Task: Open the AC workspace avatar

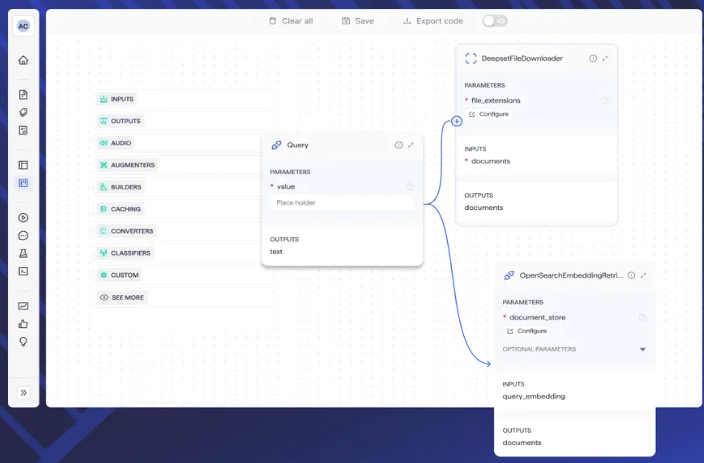Action: pyautogui.click(x=23, y=26)
